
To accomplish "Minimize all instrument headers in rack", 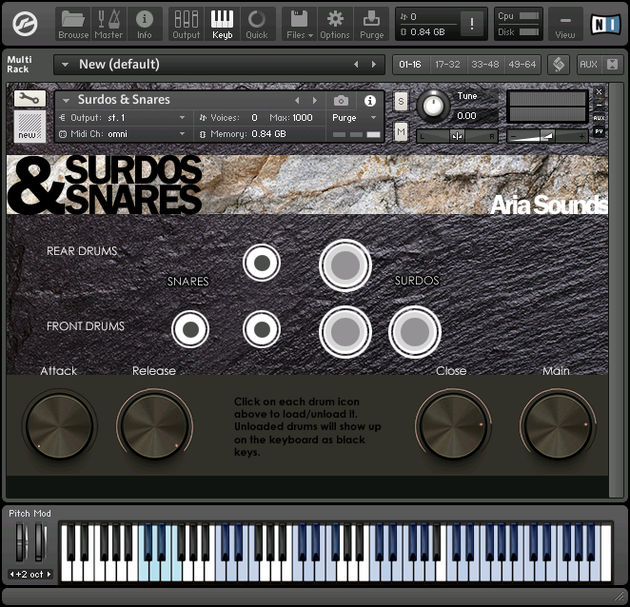I will click(612, 64).
